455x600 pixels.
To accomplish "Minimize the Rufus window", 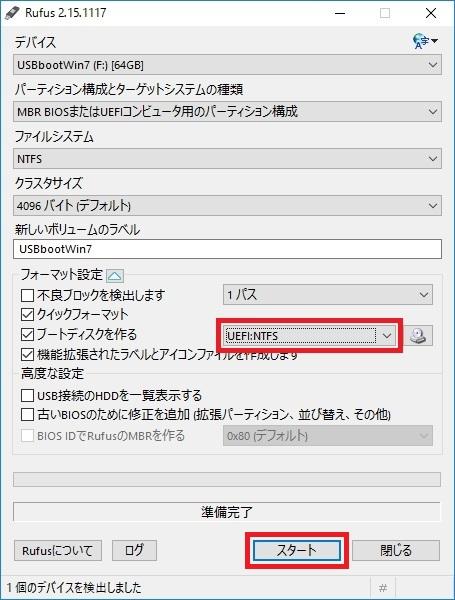I will (339, 13).
